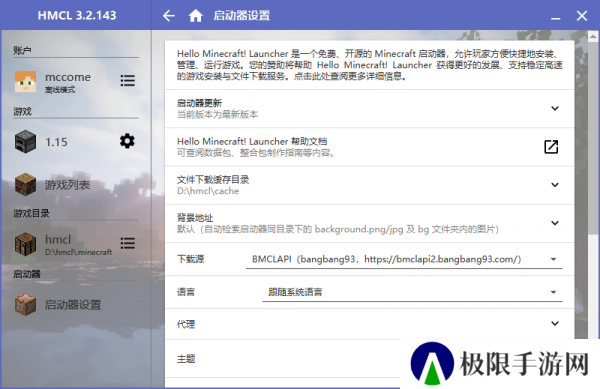Click the 启动器设置 command block icon
Image resolution: width=600 pixels, height=389 pixels.
(25, 304)
